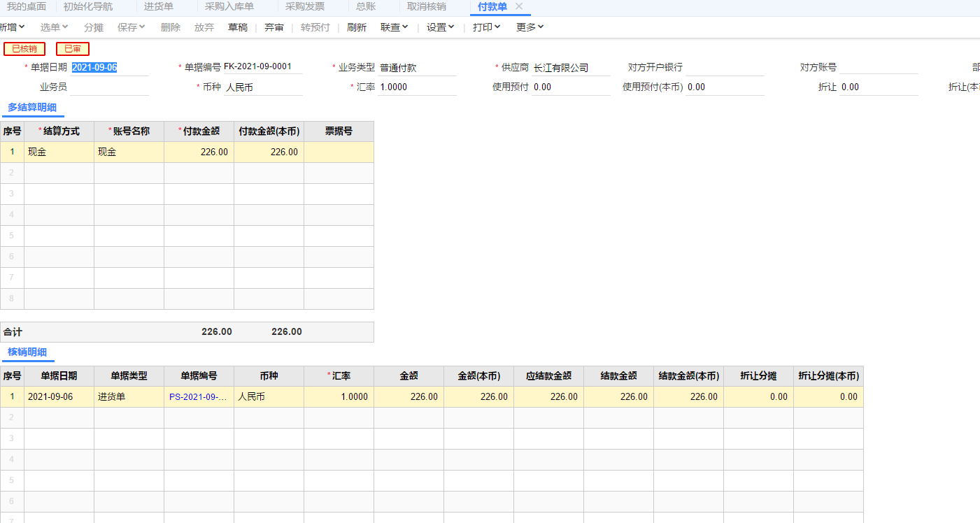Click the 账号名称 column header
The image size is (980, 523).
129,131
